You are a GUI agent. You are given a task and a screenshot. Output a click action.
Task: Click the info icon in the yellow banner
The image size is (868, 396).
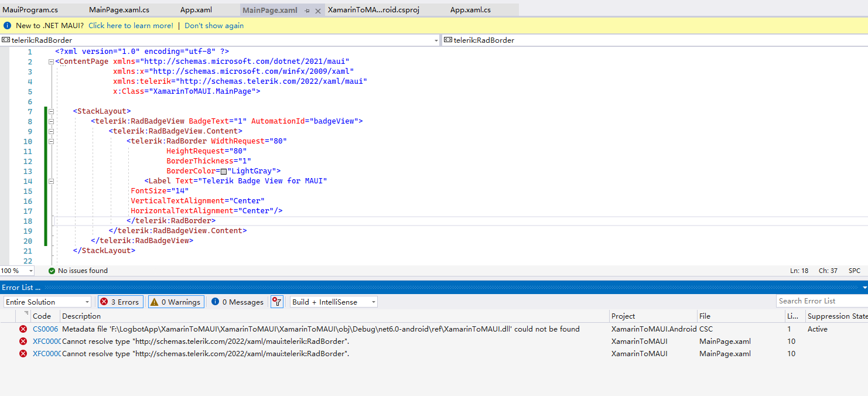(8, 26)
